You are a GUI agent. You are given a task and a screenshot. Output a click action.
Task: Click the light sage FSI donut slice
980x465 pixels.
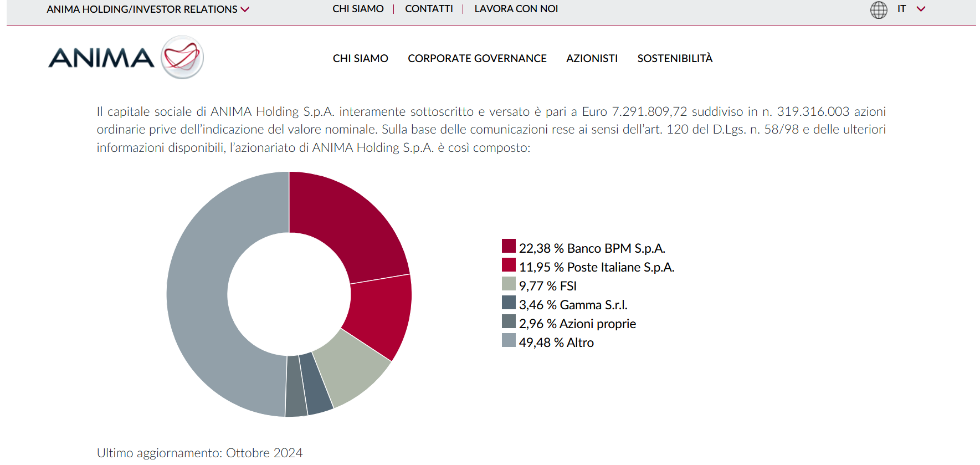352,369
